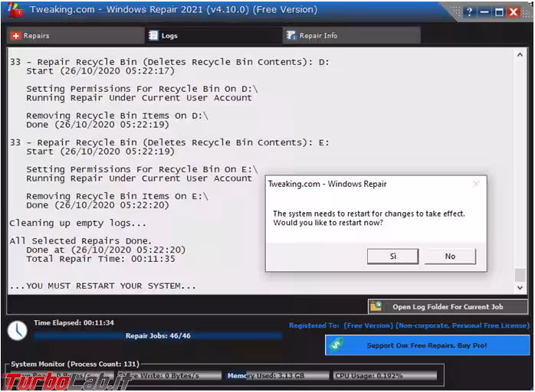Click the Logs document icon
Viewport: 535px width, 392px height.
(x=153, y=35)
